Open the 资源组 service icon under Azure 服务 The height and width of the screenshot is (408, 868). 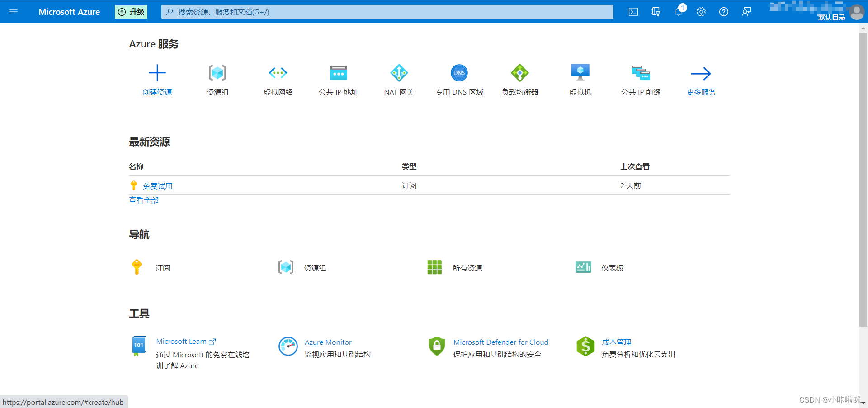tap(217, 73)
